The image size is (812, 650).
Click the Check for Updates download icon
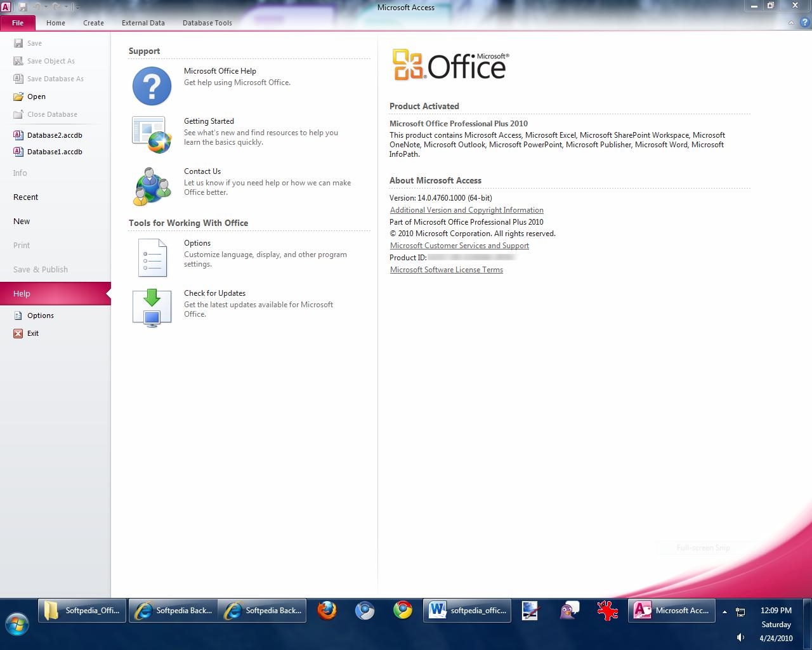(x=152, y=308)
